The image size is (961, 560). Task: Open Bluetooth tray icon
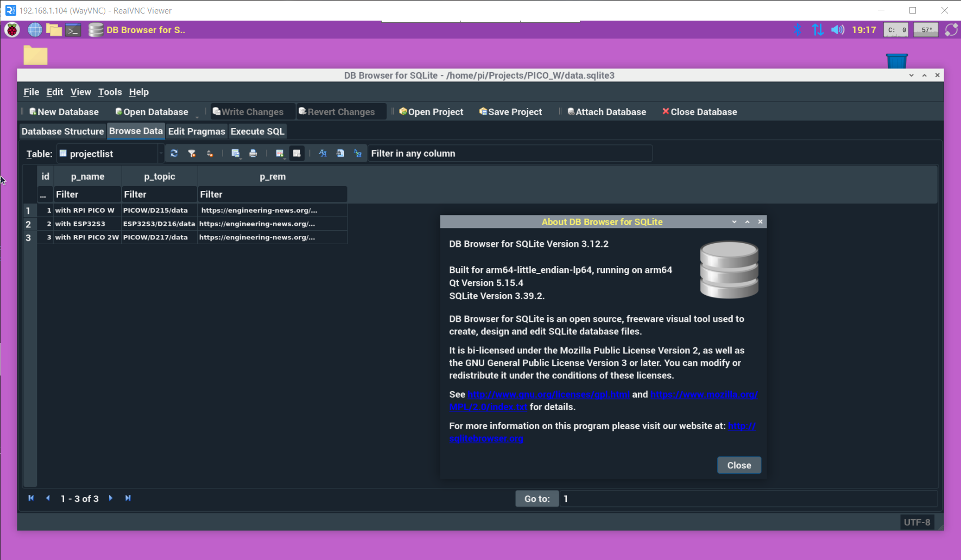click(798, 30)
